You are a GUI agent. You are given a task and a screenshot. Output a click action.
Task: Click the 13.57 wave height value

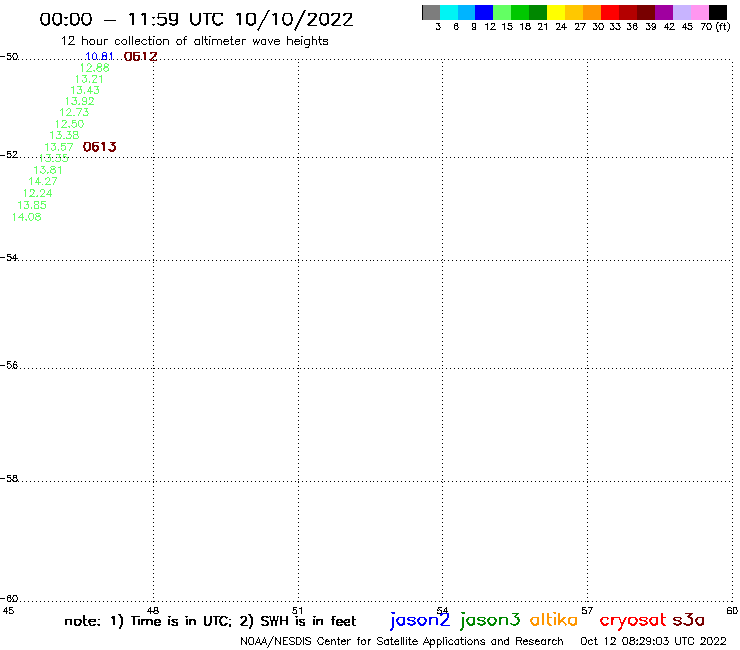click(x=59, y=147)
